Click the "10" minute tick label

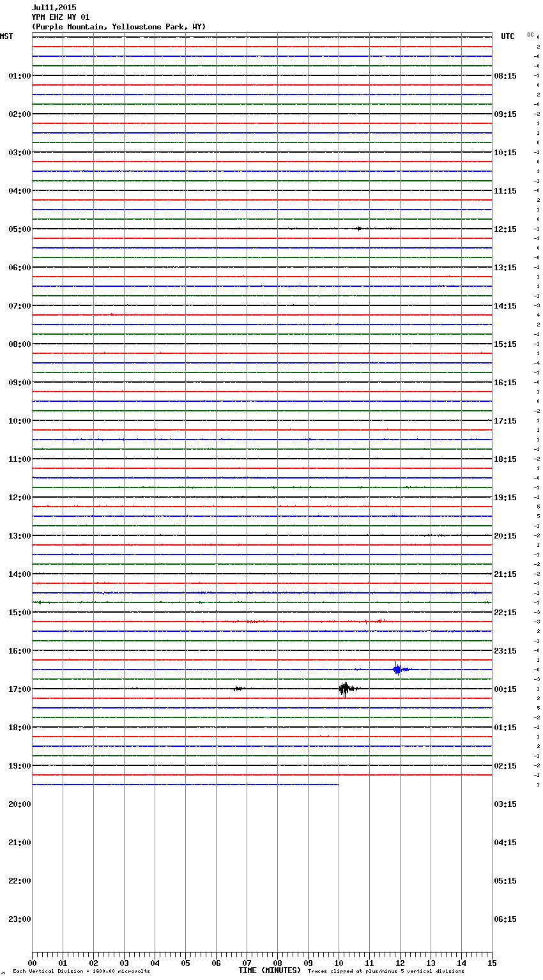click(339, 963)
